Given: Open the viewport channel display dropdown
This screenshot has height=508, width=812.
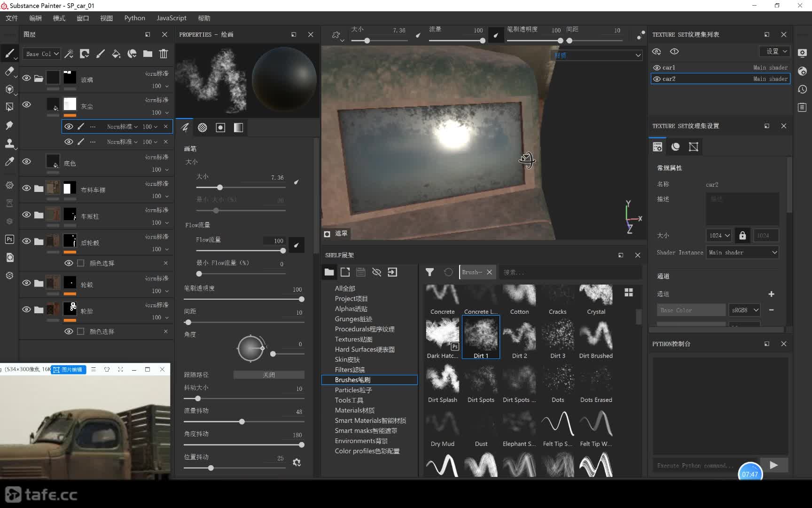Looking at the screenshot, I should pyautogui.click(x=597, y=55).
